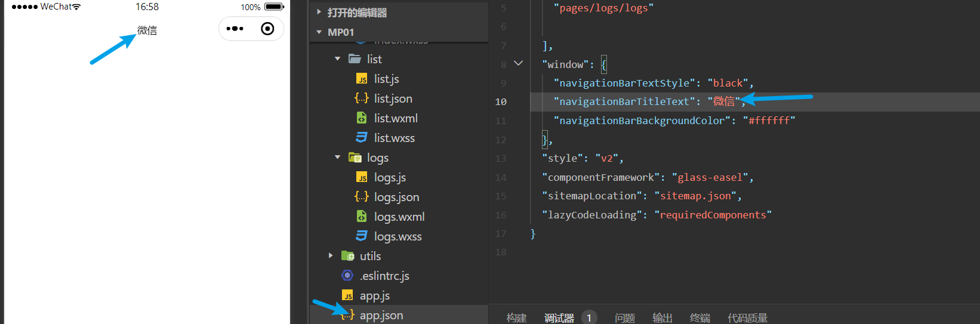This screenshot has height=324, width=980.
Task: Open list.js in the file tree
Action: [x=387, y=79]
